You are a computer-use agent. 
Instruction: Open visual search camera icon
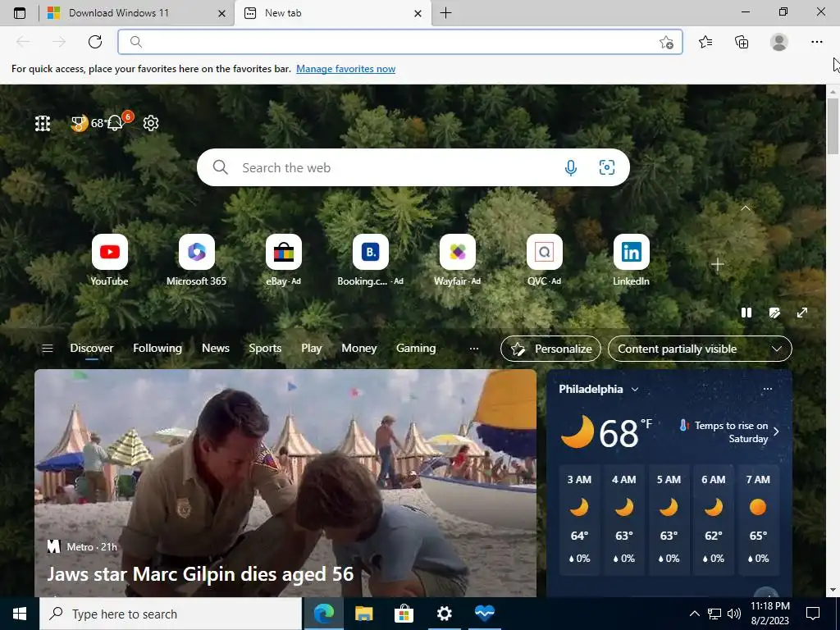click(x=606, y=167)
